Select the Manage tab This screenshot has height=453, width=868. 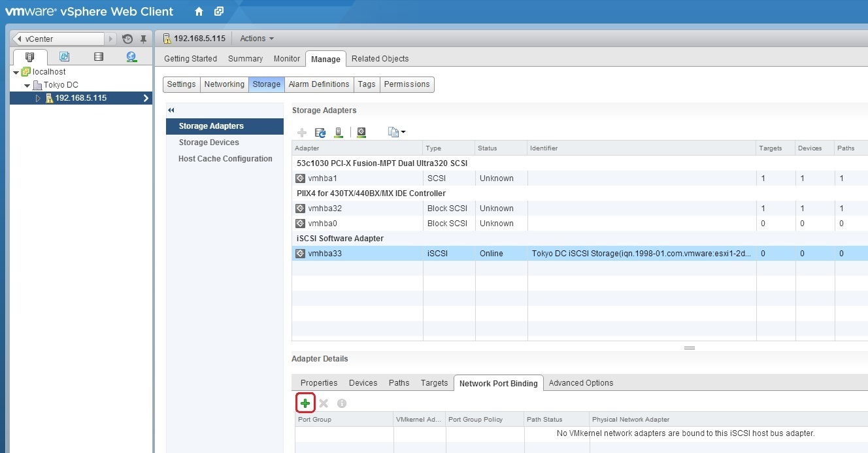[x=325, y=59]
